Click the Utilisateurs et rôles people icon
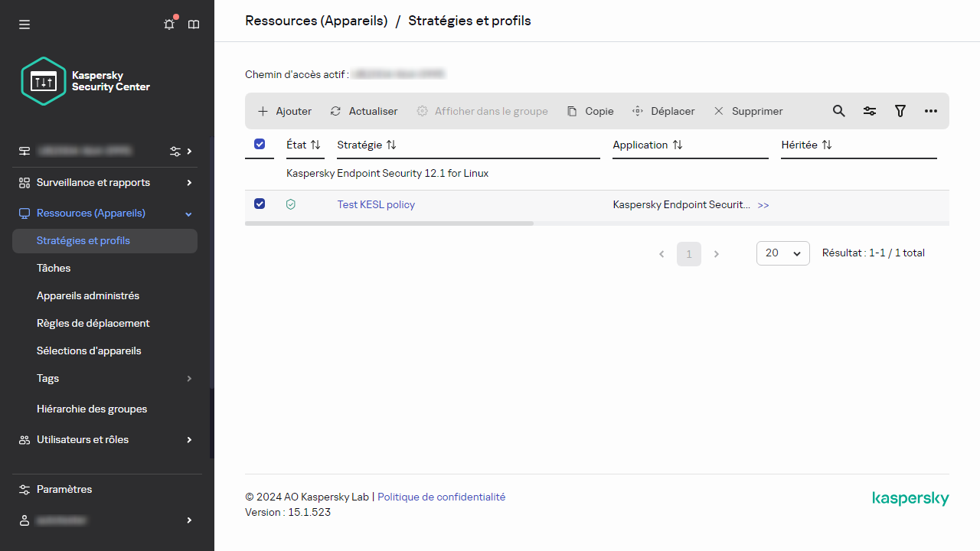Viewport: 980px width, 551px height. click(x=24, y=440)
